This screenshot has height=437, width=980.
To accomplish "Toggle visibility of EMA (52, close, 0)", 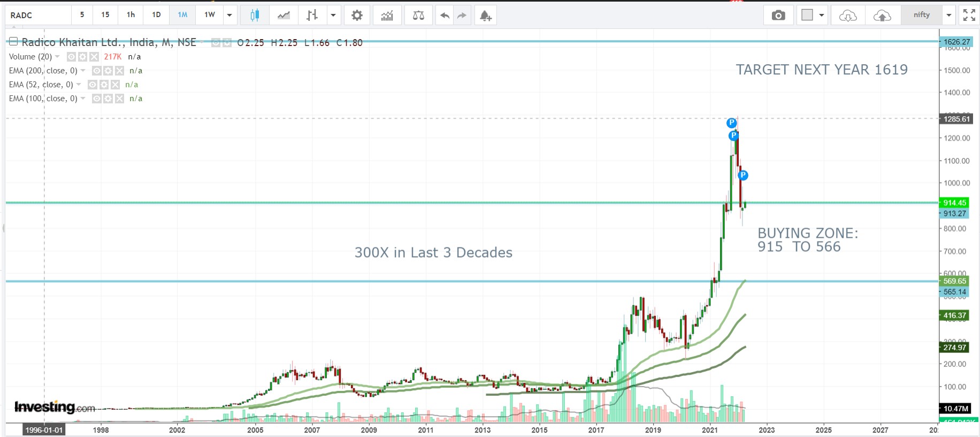I will [92, 85].
